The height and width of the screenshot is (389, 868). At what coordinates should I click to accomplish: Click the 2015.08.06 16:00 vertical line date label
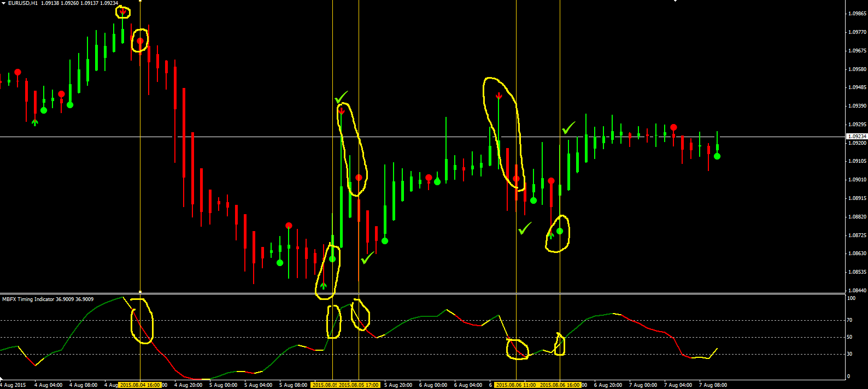tap(560, 385)
